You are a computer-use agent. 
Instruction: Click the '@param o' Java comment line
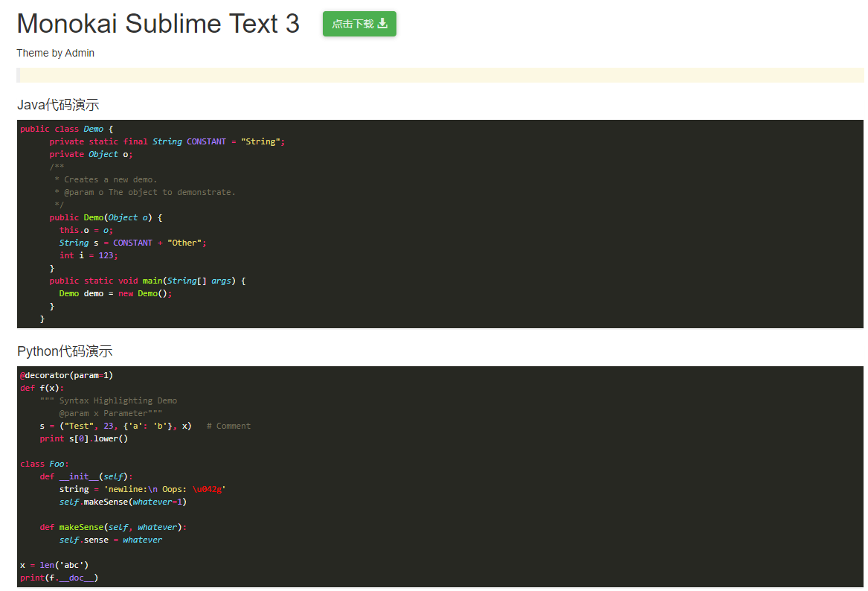point(144,192)
